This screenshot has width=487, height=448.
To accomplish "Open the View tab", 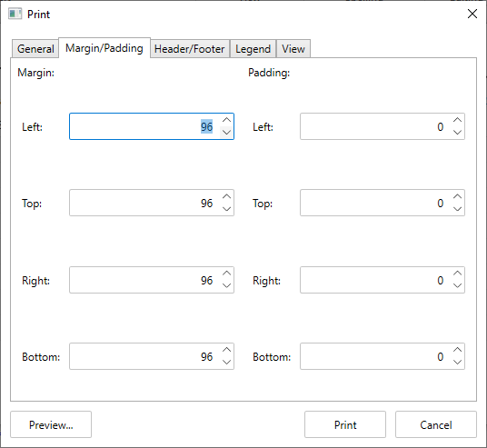I will pos(293,49).
